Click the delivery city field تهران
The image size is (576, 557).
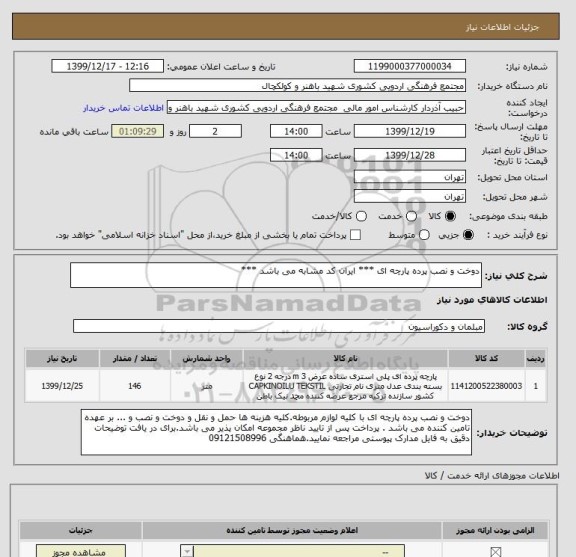410,197
